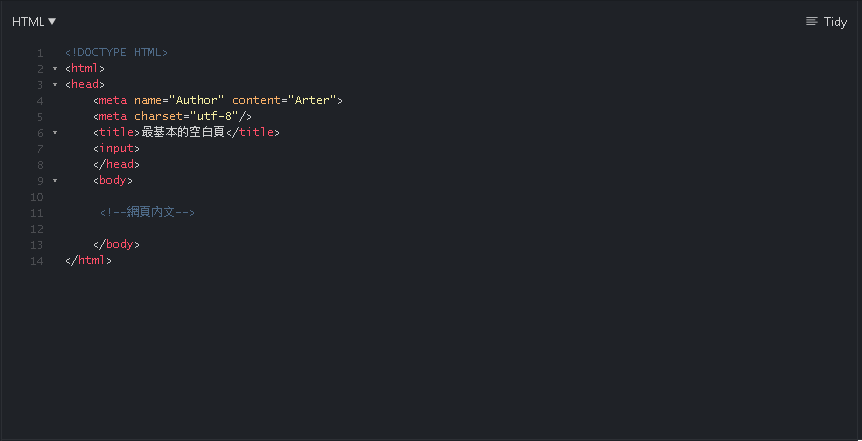Screen dimensions: 862x441
Task: Place cursor in DOCTYPE HTML declaration
Action: point(117,53)
